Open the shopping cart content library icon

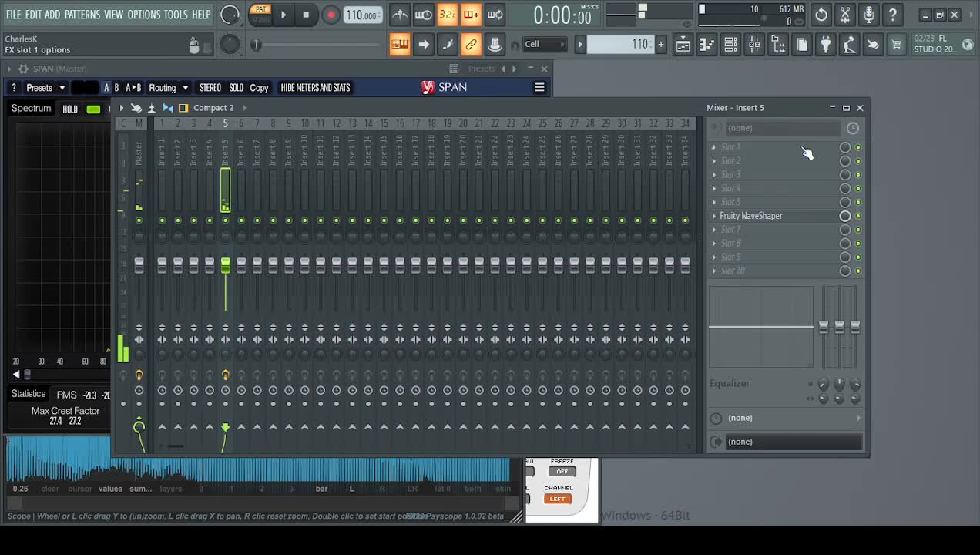(x=896, y=45)
